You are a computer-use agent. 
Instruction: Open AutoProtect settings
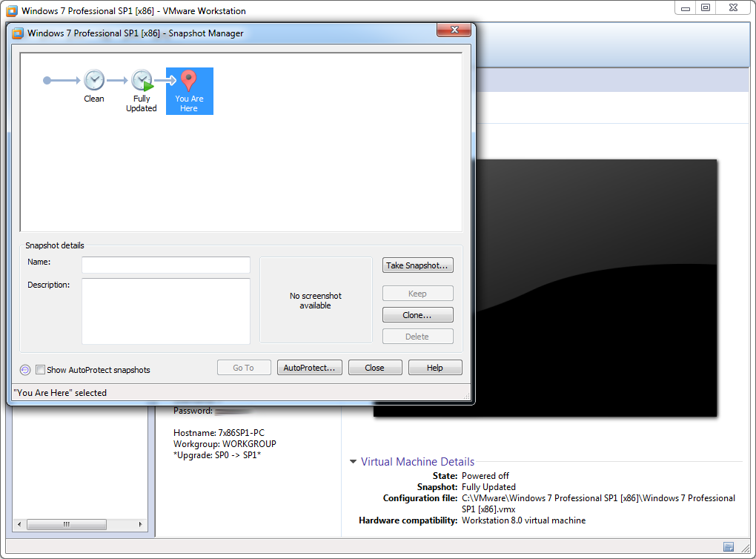coord(309,368)
